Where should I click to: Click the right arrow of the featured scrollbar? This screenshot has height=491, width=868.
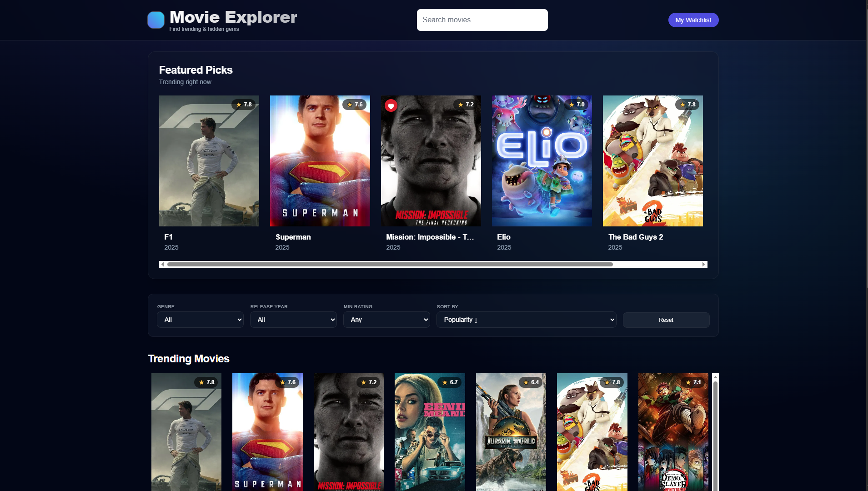704,264
